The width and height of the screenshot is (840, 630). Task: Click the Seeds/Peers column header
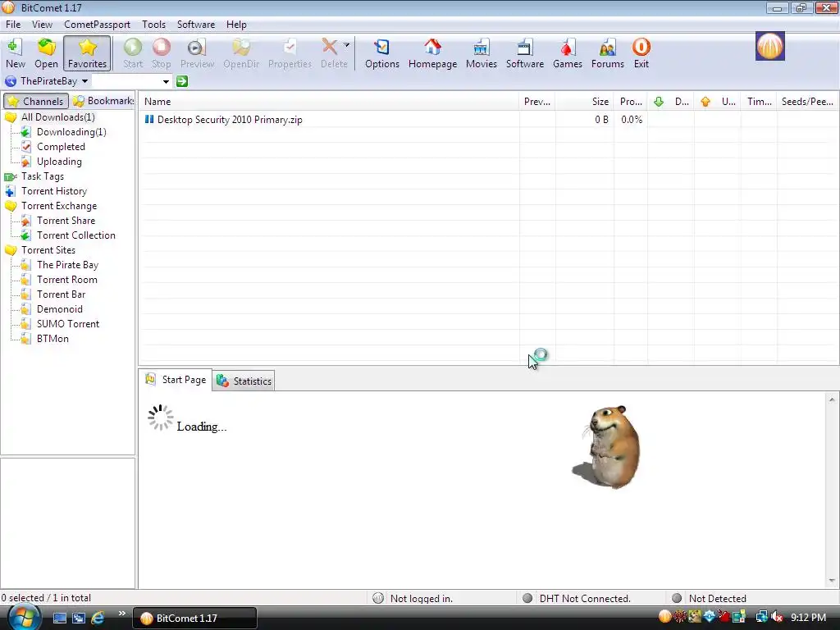point(807,101)
